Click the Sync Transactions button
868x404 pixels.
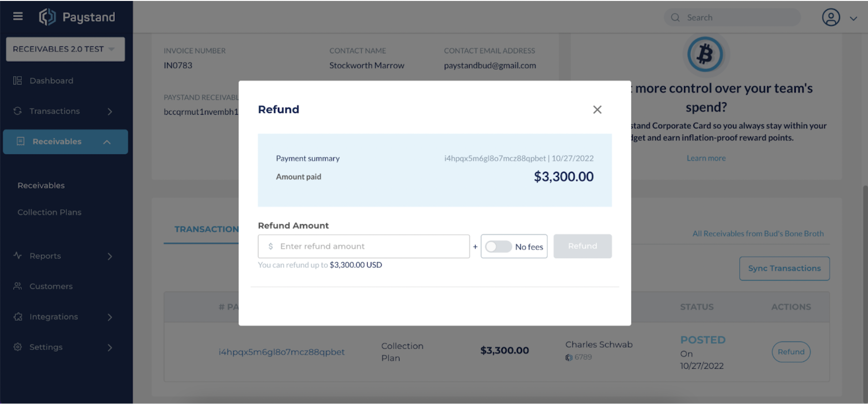[784, 268]
